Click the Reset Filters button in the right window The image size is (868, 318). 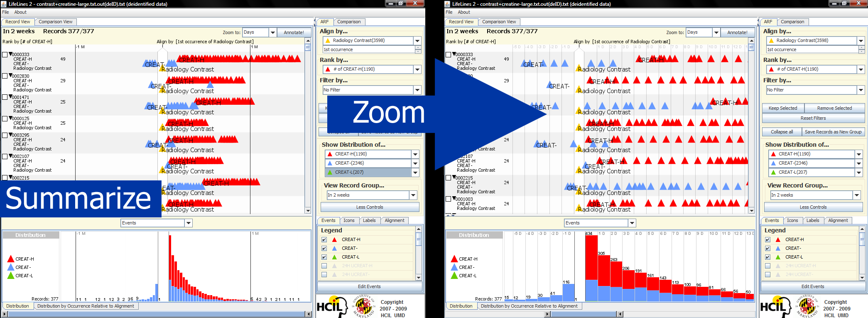tap(813, 118)
